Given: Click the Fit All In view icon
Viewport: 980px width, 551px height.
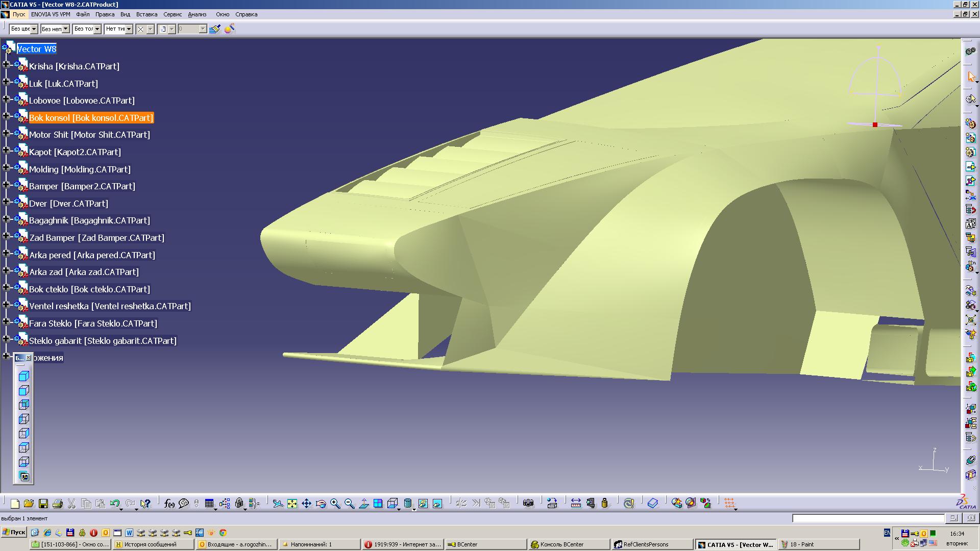Looking at the screenshot, I should click(292, 504).
